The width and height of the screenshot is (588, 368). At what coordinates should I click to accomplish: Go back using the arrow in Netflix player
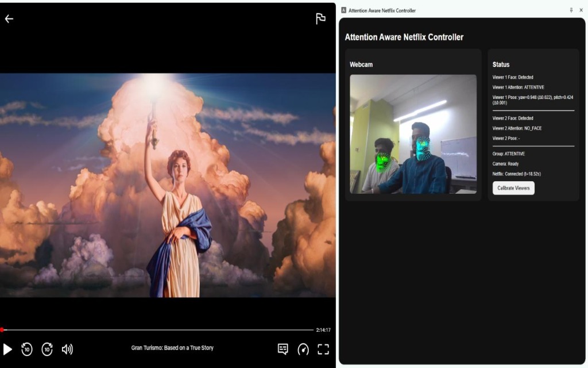pyautogui.click(x=9, y=19)
